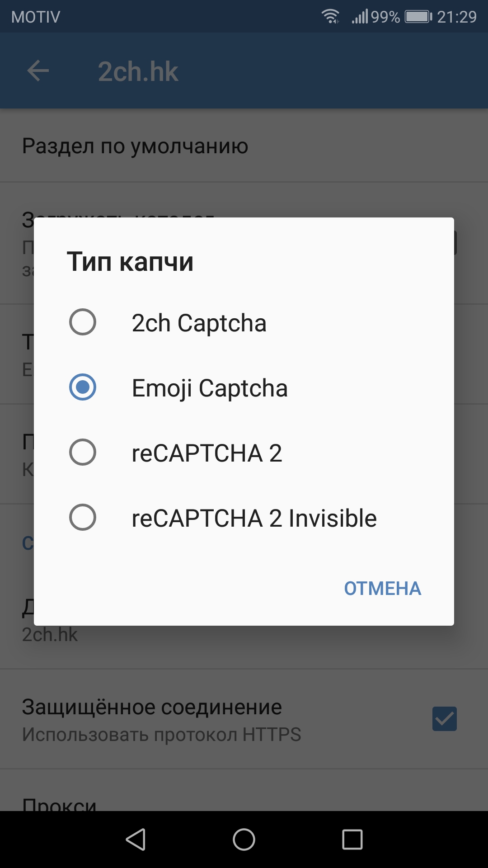Choose reCAPTCHA 2 Invisible radio button
This screenshot has height=868, width=488.
[x=83, y=518]
